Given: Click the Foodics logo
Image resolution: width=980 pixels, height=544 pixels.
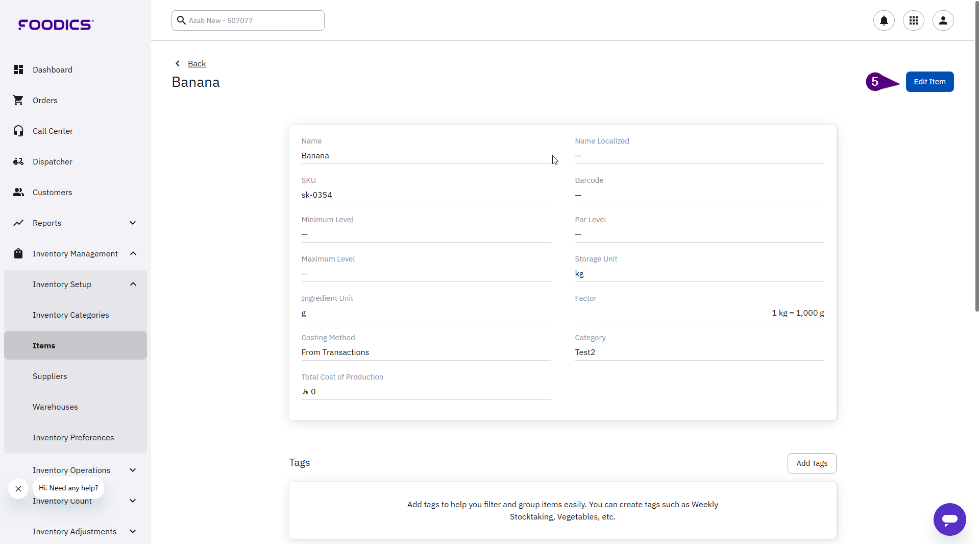Looking at the screenshot, I should (56, 25).
